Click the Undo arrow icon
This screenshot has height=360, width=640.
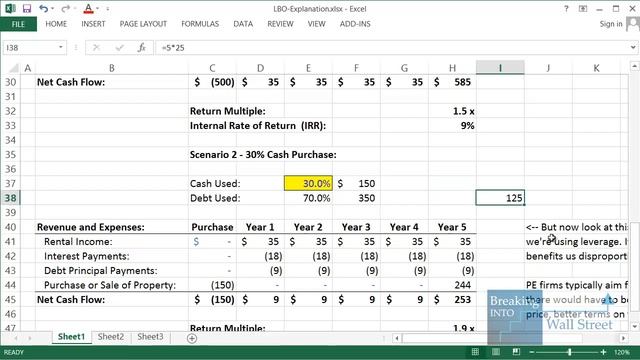pos(43,9)
